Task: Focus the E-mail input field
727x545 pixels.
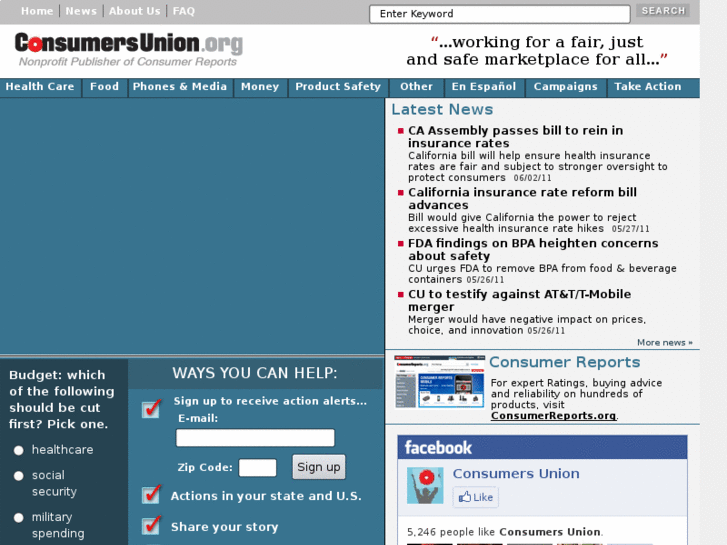Action: pos(255,438)
